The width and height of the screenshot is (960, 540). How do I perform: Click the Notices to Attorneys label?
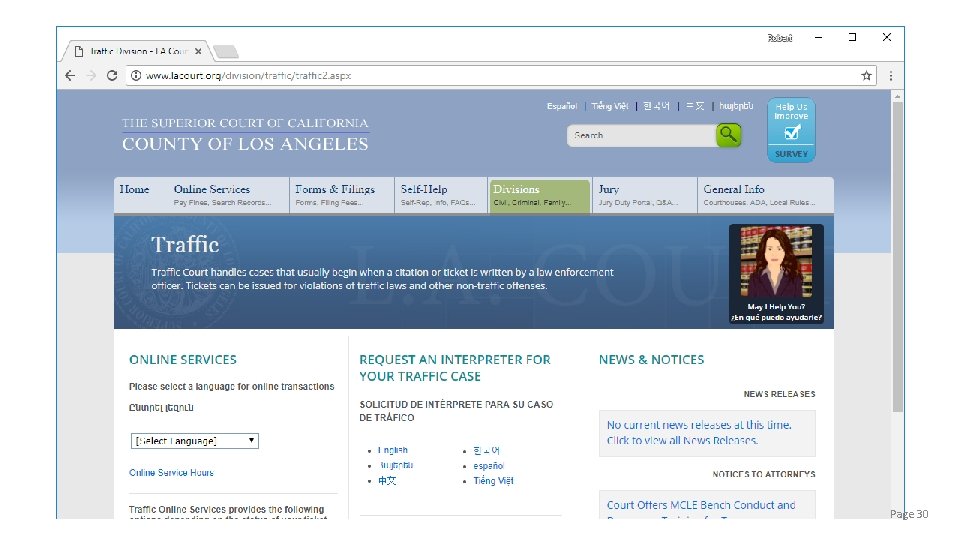coord(763,474)
